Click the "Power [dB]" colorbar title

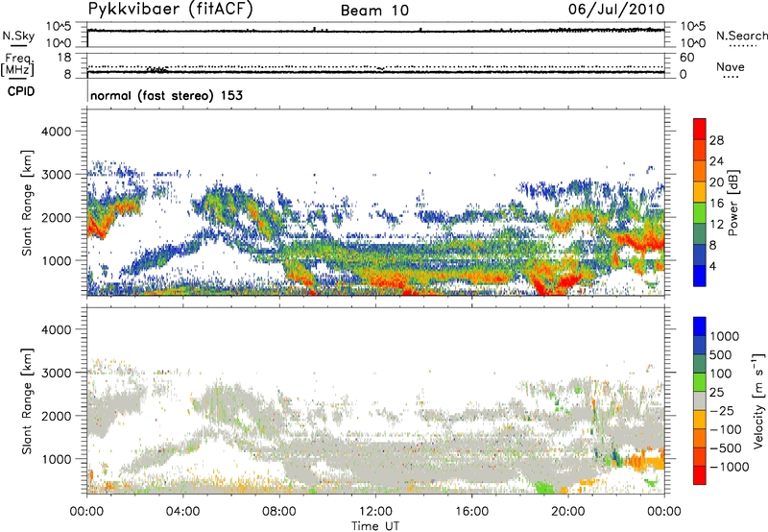coord(732,203)
